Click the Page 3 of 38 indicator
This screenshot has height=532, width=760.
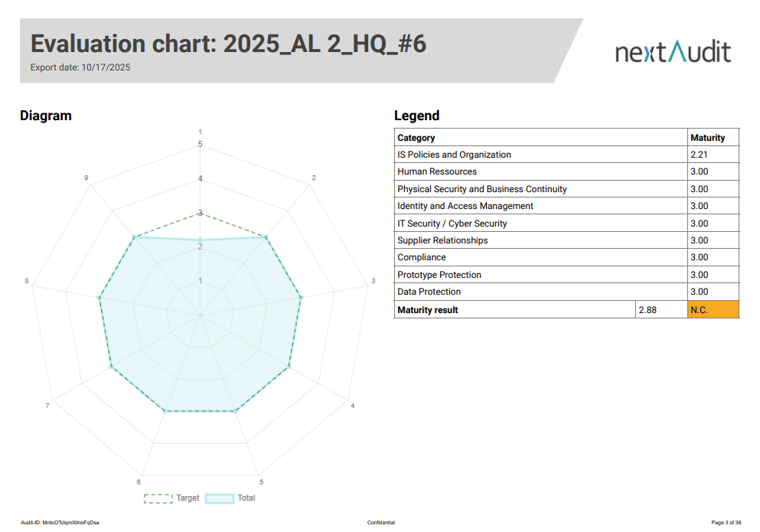[x=726, y=523]
